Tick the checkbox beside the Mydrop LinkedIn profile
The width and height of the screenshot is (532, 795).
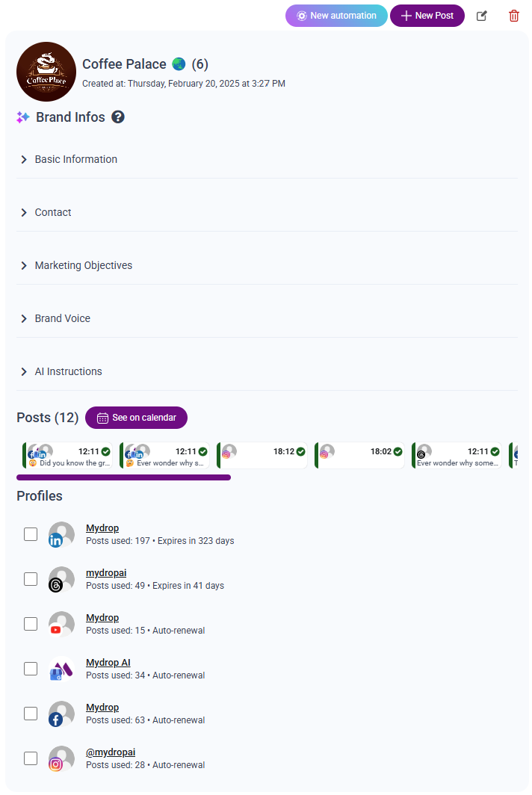click(x=30, y=533)
